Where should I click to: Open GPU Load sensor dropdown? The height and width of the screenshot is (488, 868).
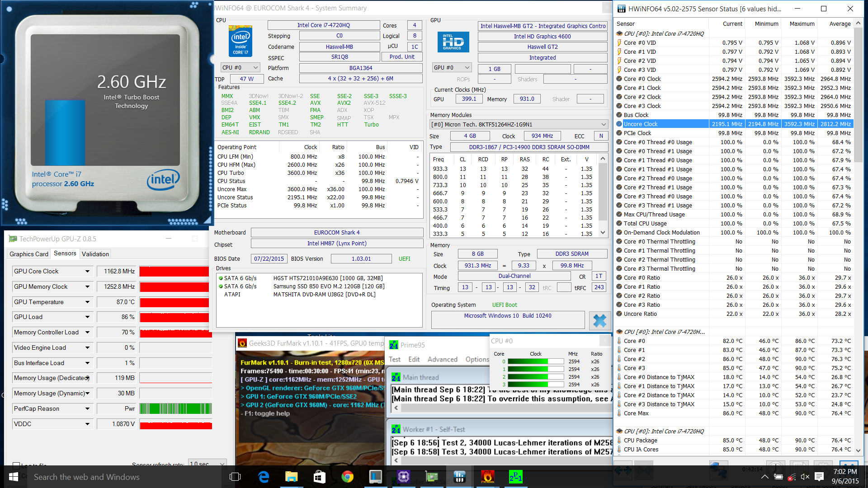pyautogui.click(x=87, y=317)
